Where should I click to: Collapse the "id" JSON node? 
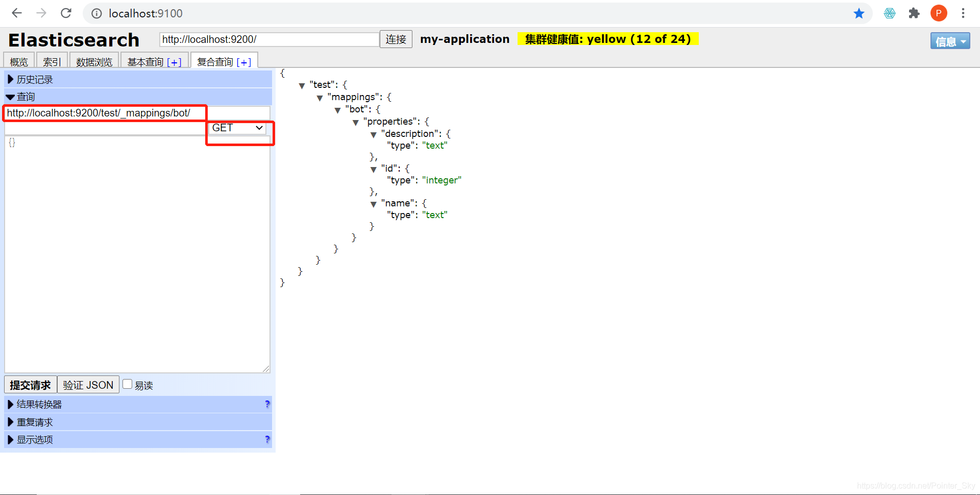(373, 169)
